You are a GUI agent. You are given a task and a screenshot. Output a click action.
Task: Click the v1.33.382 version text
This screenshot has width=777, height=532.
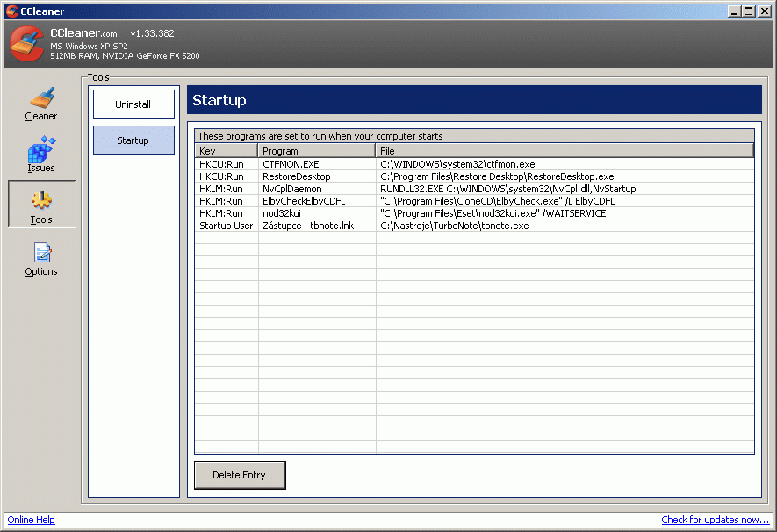[x=153, y=33]
